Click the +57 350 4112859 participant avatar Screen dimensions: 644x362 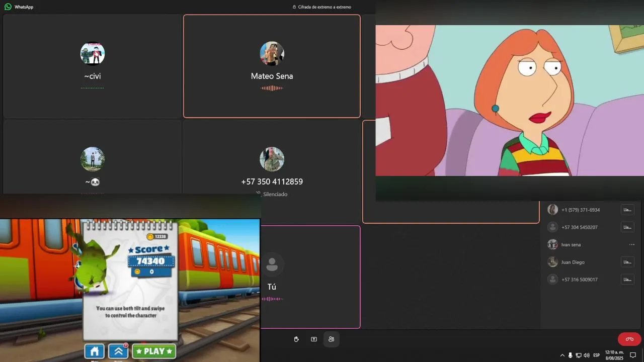pyautogui.click(x=272, y=159)
